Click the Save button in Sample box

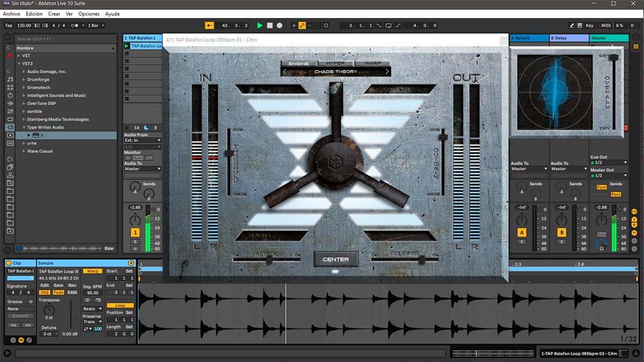58,285
